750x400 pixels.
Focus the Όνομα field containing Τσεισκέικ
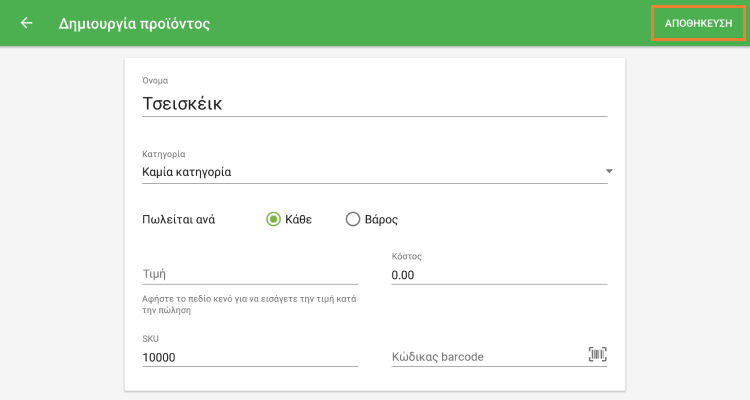375,102
